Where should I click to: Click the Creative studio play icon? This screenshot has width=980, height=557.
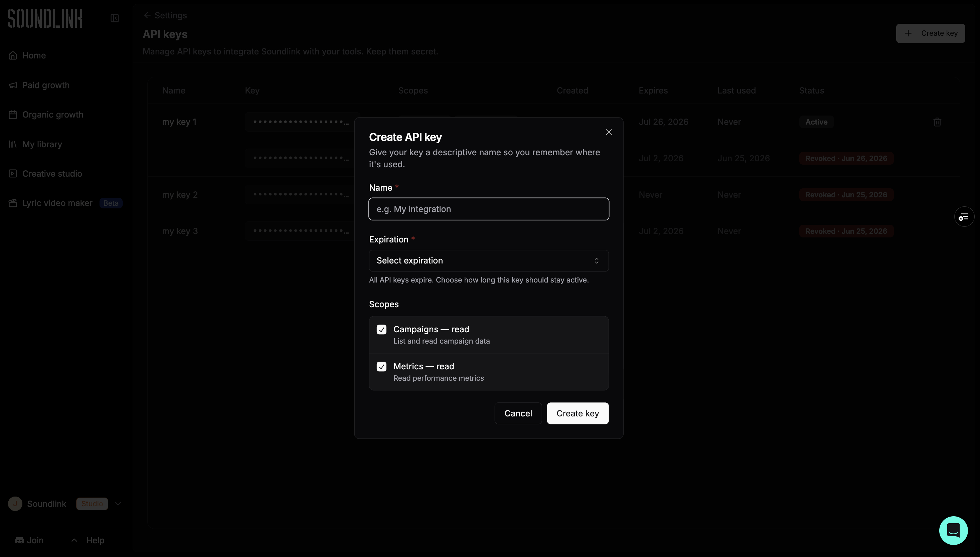(x=13, y=174)
